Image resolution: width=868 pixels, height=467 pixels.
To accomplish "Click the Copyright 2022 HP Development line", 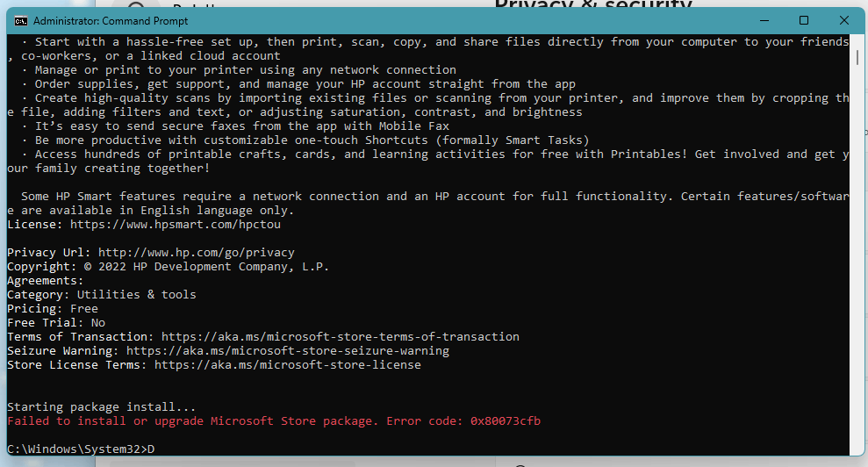I will pos(169,267).
